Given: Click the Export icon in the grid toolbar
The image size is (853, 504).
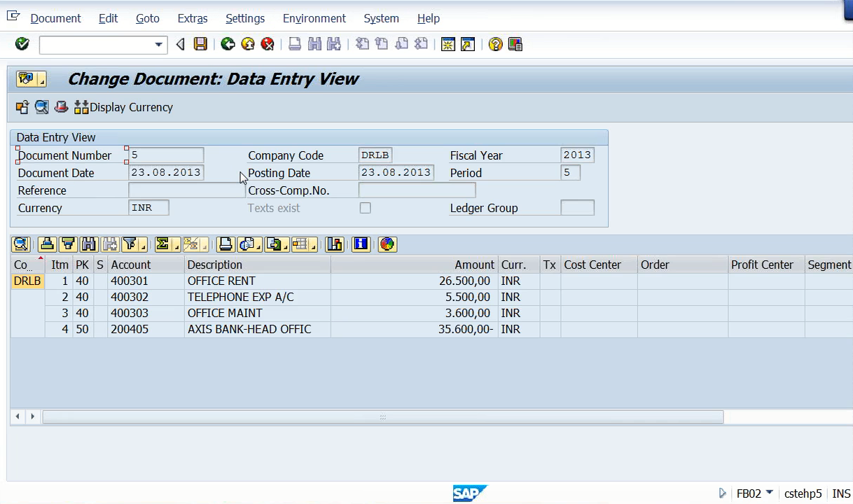Looking at the screenshot, I should point(274,244).
